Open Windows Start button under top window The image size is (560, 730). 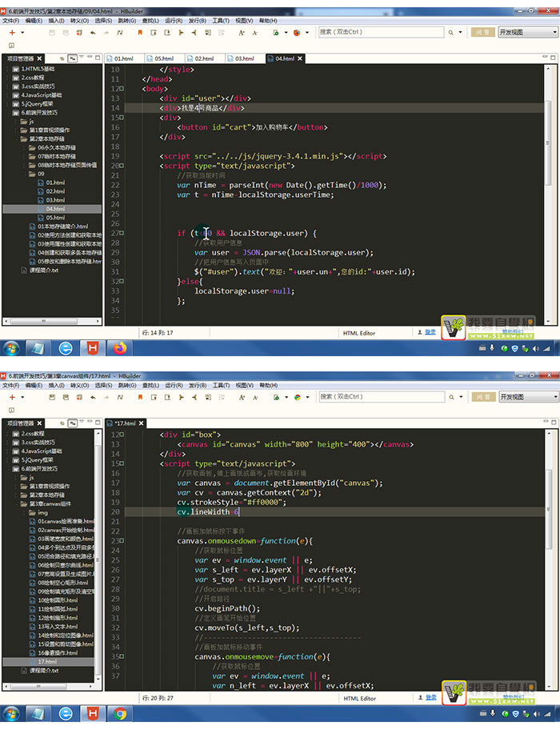pos(11,347)
